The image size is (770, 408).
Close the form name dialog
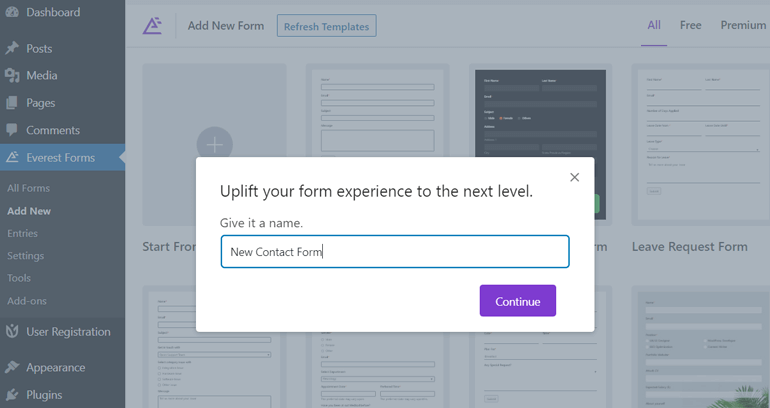point(574,177)
